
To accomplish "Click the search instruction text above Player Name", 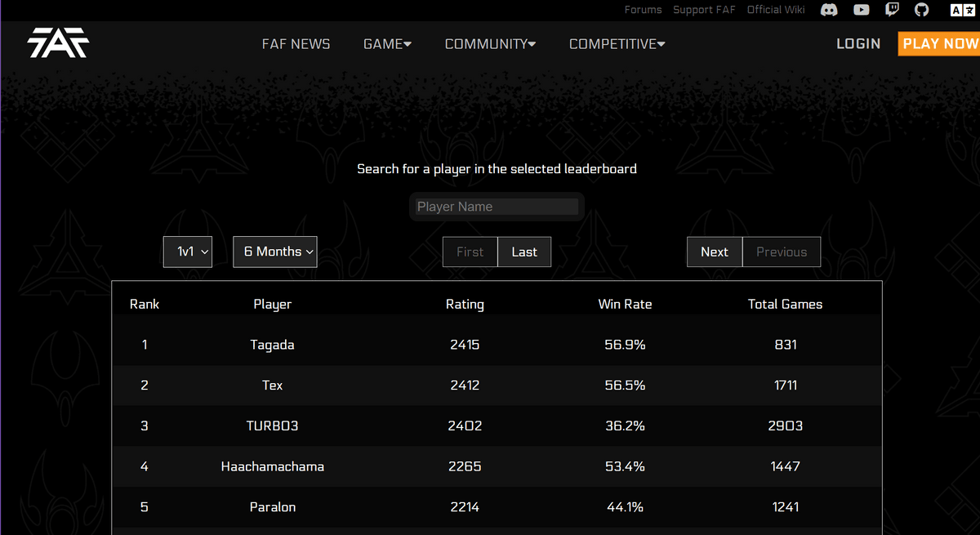I will point(497,169).
